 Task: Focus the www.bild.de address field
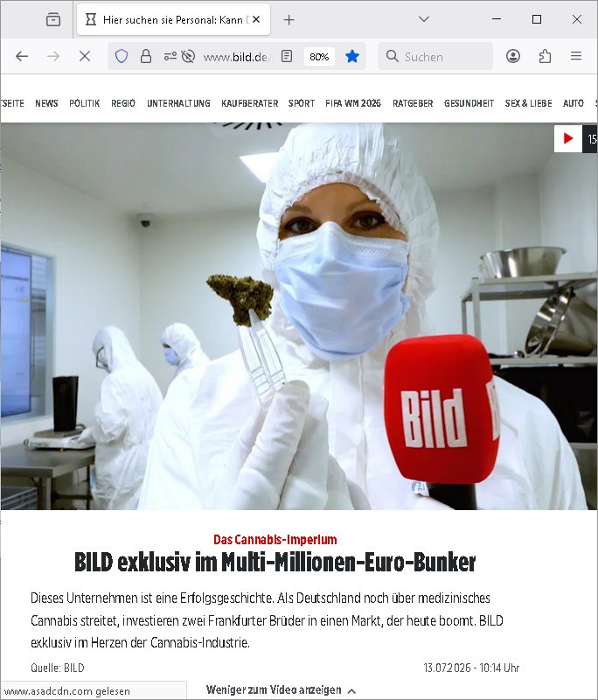[x=236, y=57]
